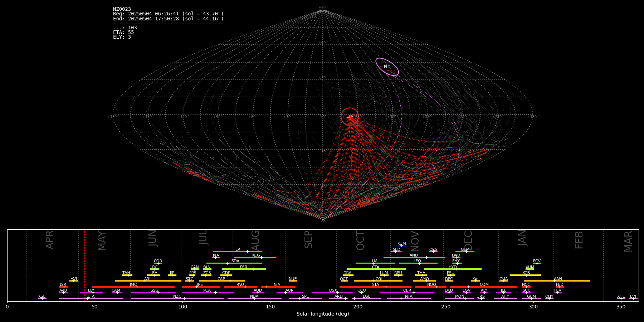Click the NZ0023 station title text
644x322 pixels.
coord(122,9)
